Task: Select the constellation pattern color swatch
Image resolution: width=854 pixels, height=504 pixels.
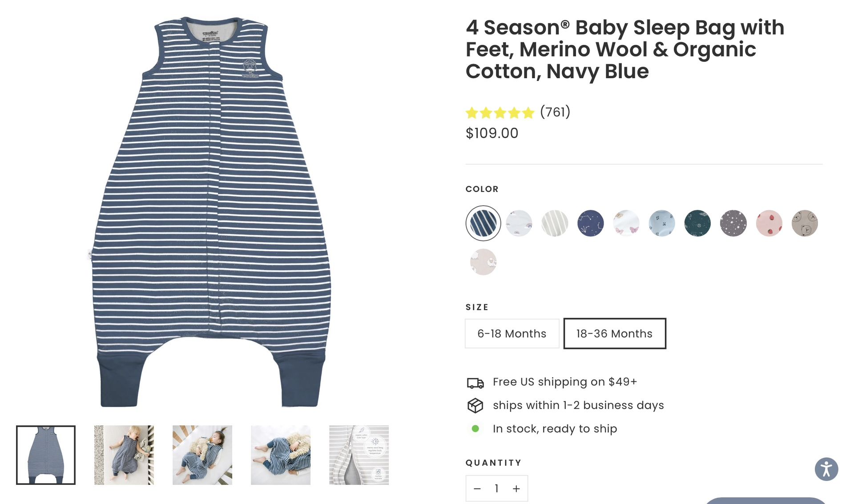Action: [590, 223]
